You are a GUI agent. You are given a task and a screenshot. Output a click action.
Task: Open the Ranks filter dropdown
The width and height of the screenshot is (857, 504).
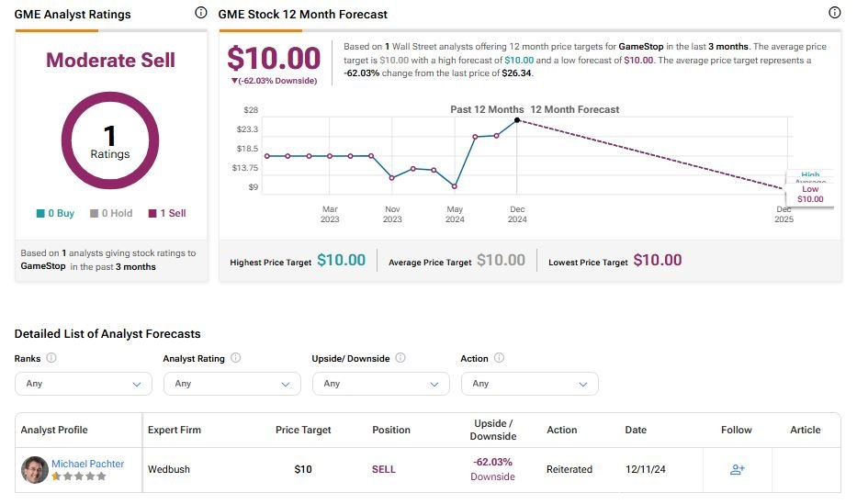[x=84, y=384]
